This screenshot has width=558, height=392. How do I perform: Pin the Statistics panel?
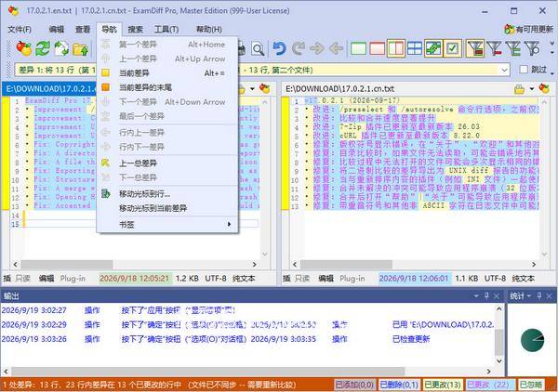(539, 295)
